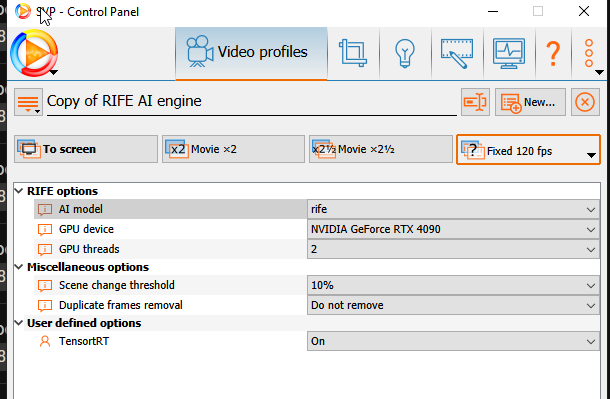Click the profile name Copy of RIFE AI engine field

251,102
